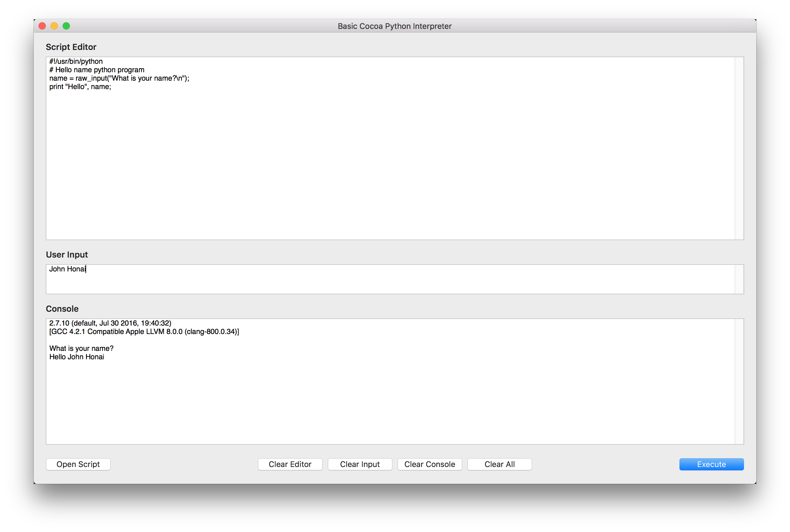Image resolution: width=790 pixels, height=532 pixels.
Task: Click the GCC 4.2.1 Compatible Apple LLVM line
Action: coord(144,332)
